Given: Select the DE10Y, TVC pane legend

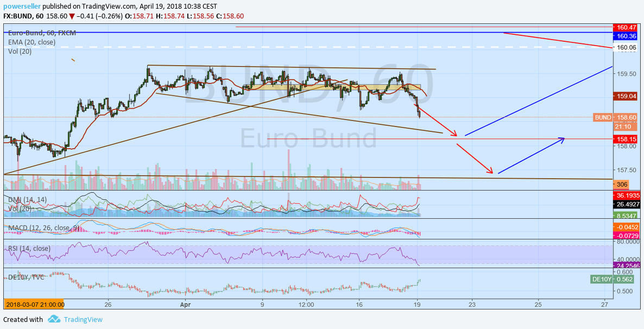Looking at the screenshot, I should point(26,277).
